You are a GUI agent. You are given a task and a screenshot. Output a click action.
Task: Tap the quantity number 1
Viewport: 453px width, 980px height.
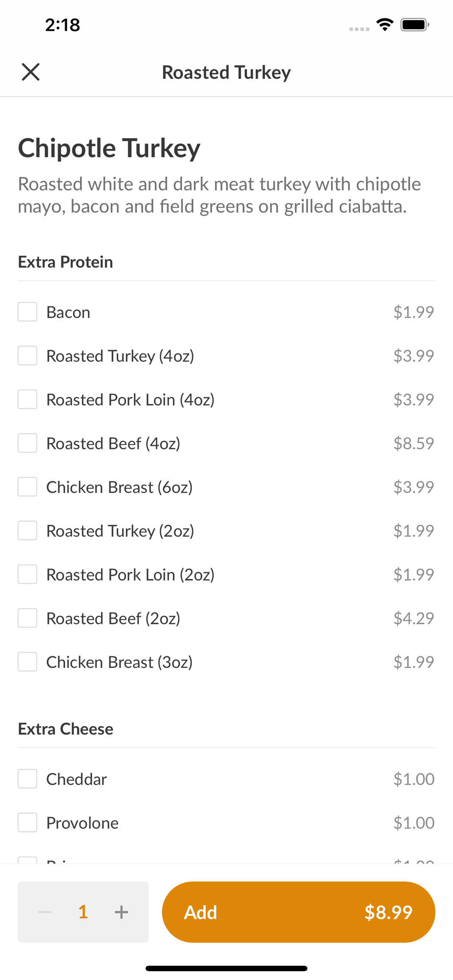(83, 912)
